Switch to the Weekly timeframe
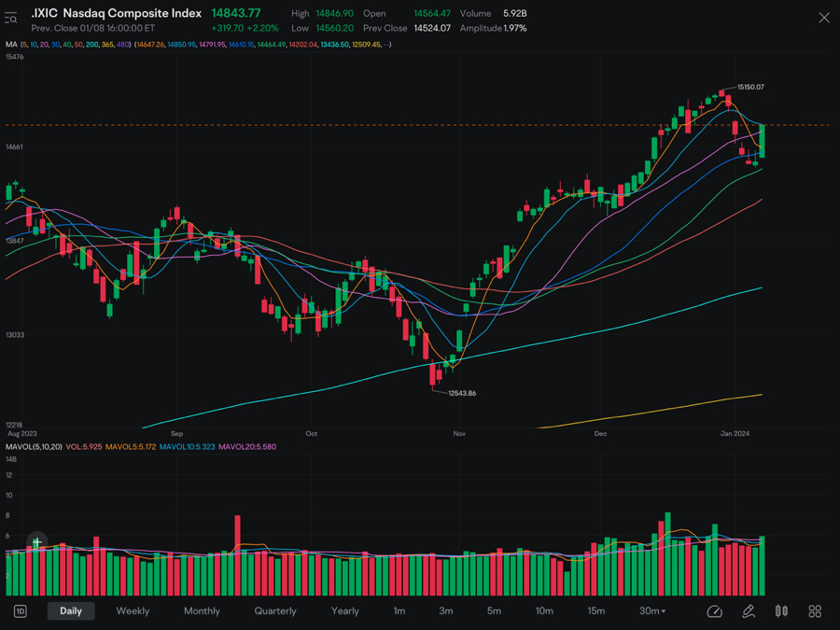This screenshot has width=840, height=630. [133, 611]
